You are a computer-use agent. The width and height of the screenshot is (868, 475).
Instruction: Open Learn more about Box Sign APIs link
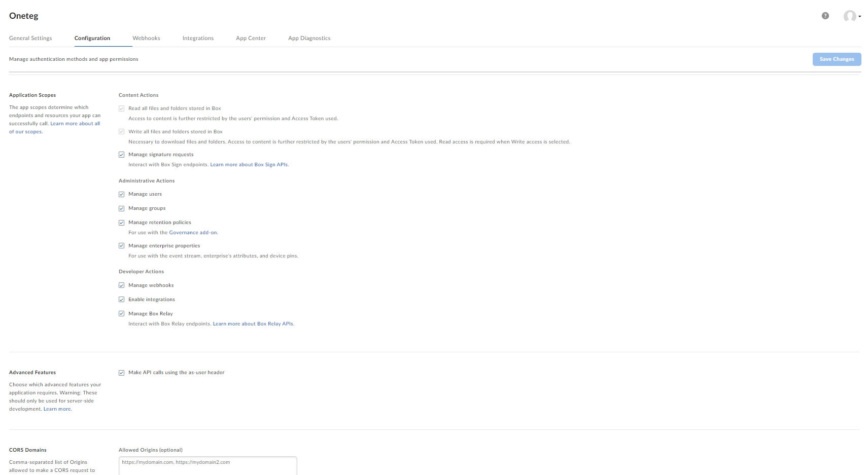pyautogui.click(x=249, y=165)
